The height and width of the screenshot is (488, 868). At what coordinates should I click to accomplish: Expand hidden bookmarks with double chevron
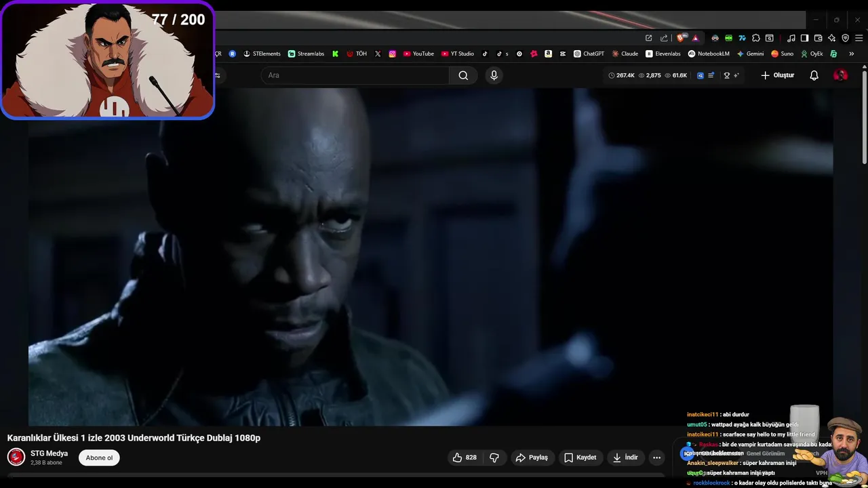[851, 54]
